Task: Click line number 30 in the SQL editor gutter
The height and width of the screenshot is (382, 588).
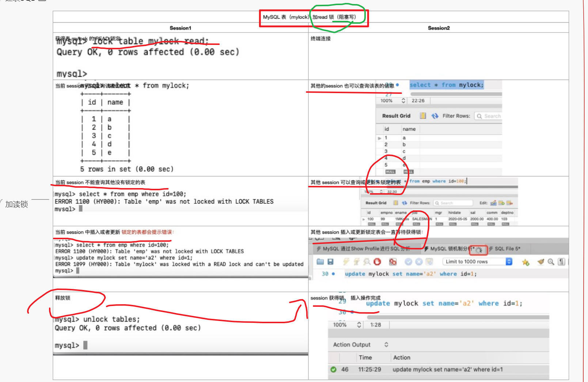Action: [x=325, y=274]
